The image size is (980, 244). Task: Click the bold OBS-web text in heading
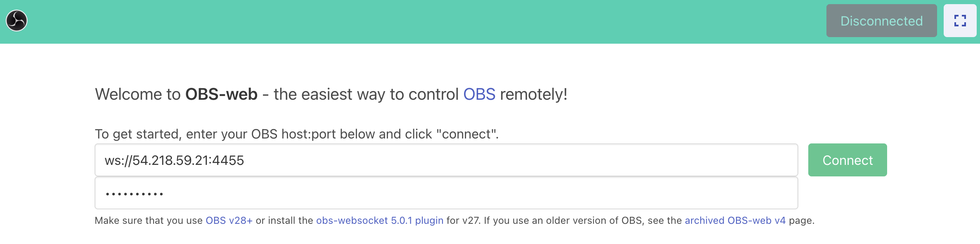221,94
